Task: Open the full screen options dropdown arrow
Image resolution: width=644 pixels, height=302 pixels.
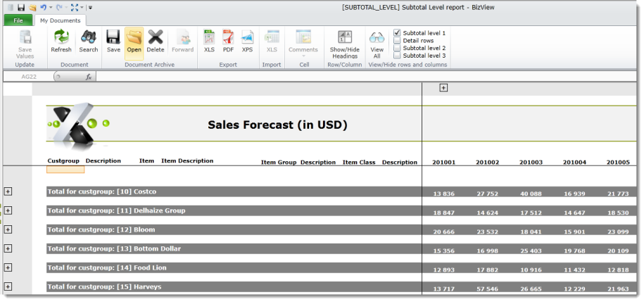Action: pos(82,8)
